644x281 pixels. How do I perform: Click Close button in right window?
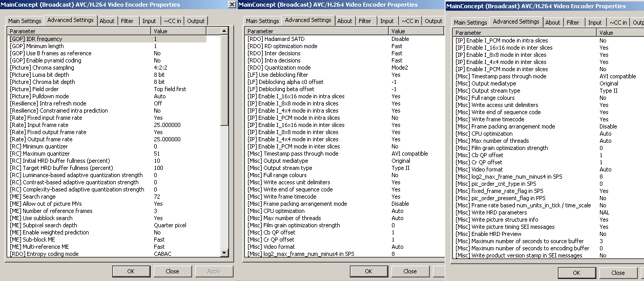[x=618, y=273]
